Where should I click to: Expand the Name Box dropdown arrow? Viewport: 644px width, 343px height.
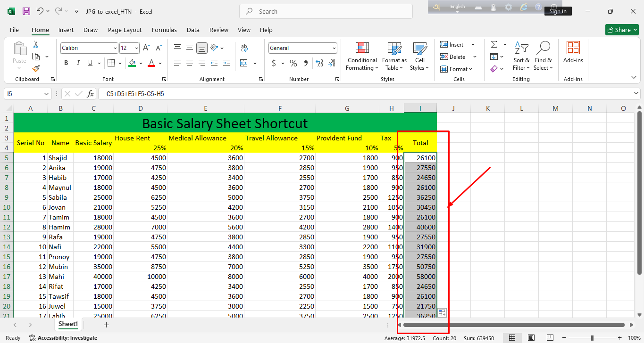(x=46, y=94)
